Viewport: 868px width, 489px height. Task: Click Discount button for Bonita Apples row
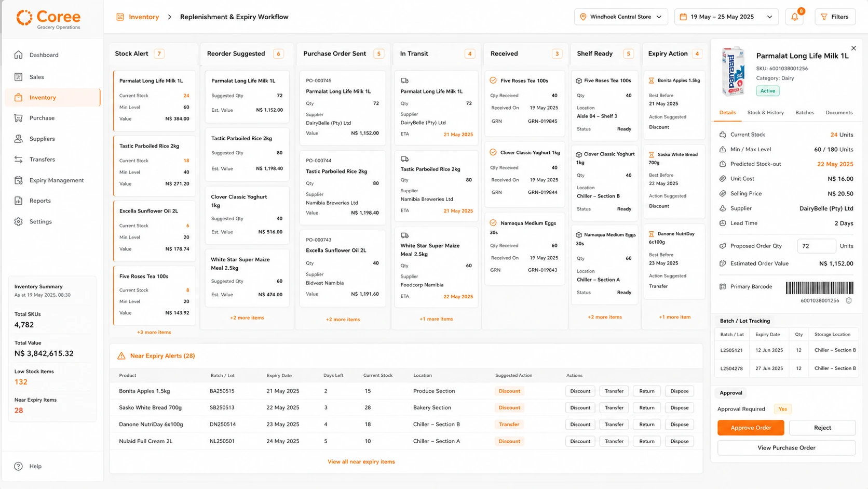pos(580,391)
